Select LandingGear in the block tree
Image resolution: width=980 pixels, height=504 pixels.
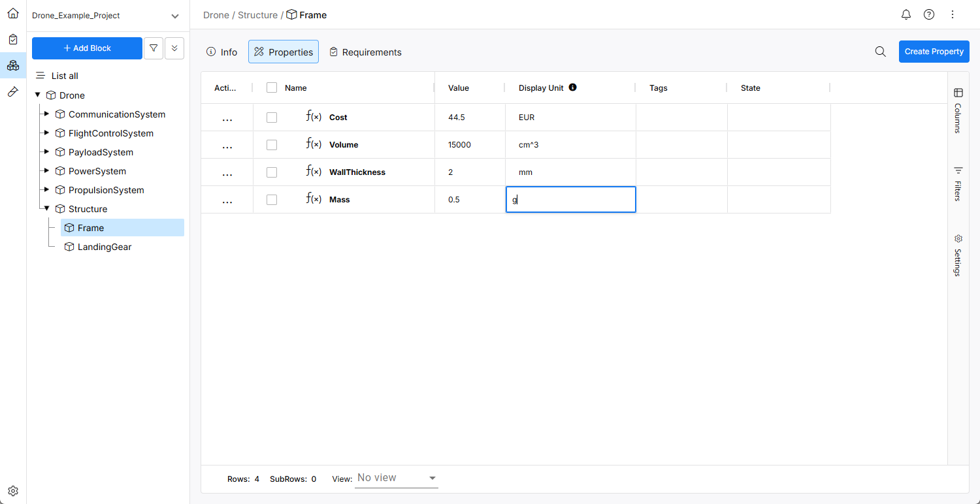(105, 247)
